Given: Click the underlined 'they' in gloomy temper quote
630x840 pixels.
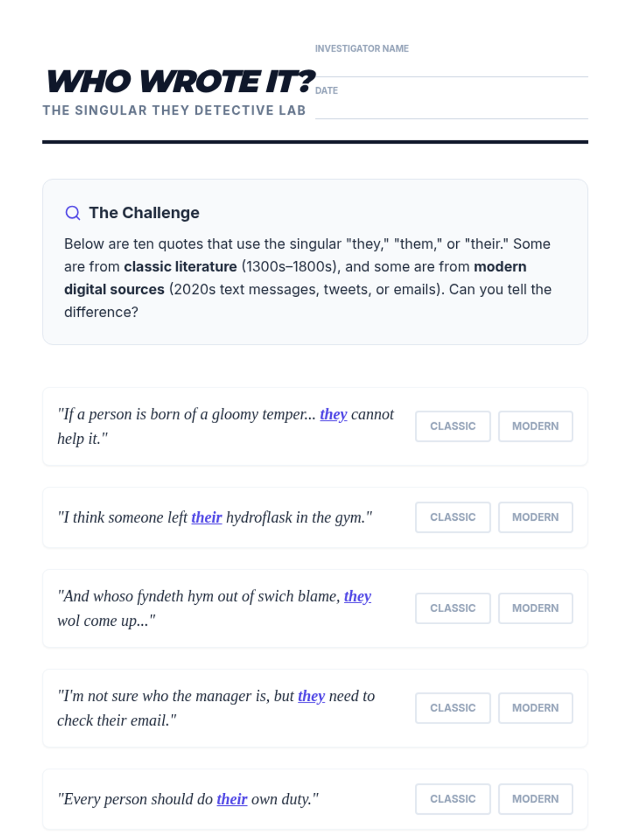Looking at the screenshot, I should click(x=333, y=414).
